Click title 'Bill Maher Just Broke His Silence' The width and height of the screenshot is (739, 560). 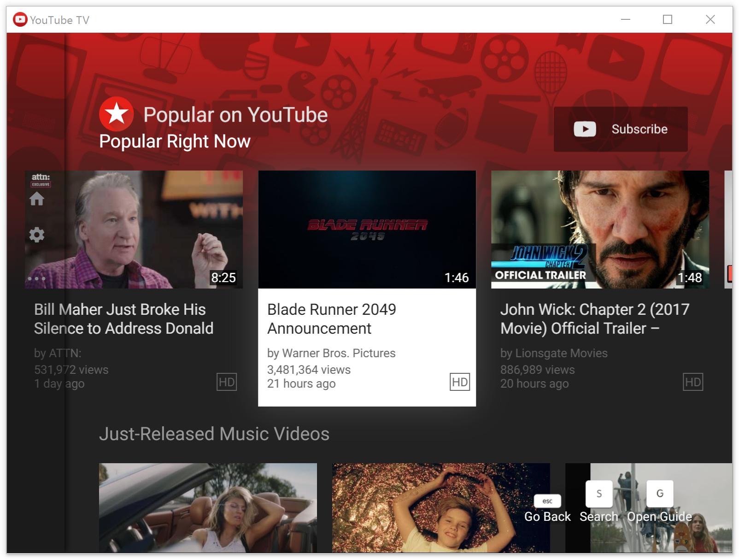click(123, 319)
